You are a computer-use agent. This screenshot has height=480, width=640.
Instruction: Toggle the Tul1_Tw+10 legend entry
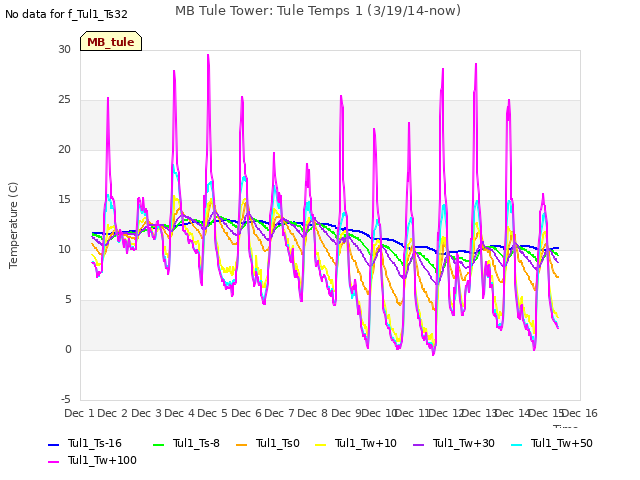point(356,443)
